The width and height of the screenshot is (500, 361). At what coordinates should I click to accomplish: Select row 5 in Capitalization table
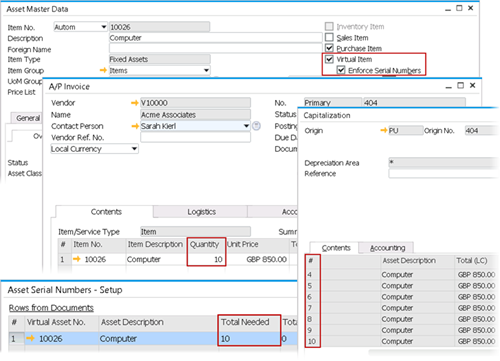[x=313, y=286]
